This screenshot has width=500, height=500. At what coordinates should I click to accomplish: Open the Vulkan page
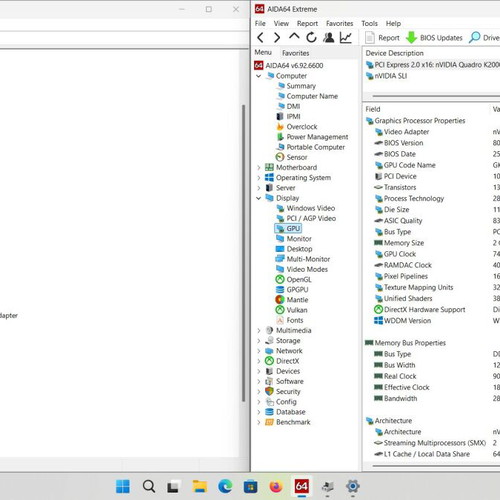[x=291, y=310]
